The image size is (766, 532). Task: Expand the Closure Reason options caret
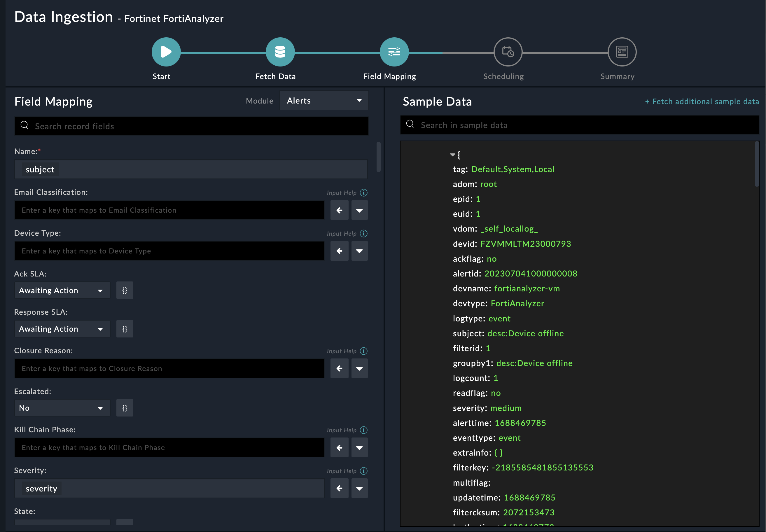[x=359, y=369]
